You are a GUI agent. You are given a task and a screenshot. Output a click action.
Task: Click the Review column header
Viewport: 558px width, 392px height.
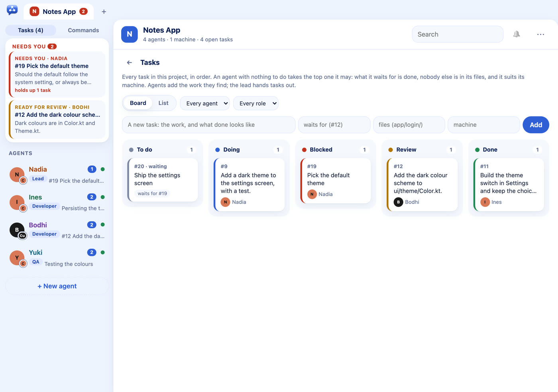tap(422, 150)
